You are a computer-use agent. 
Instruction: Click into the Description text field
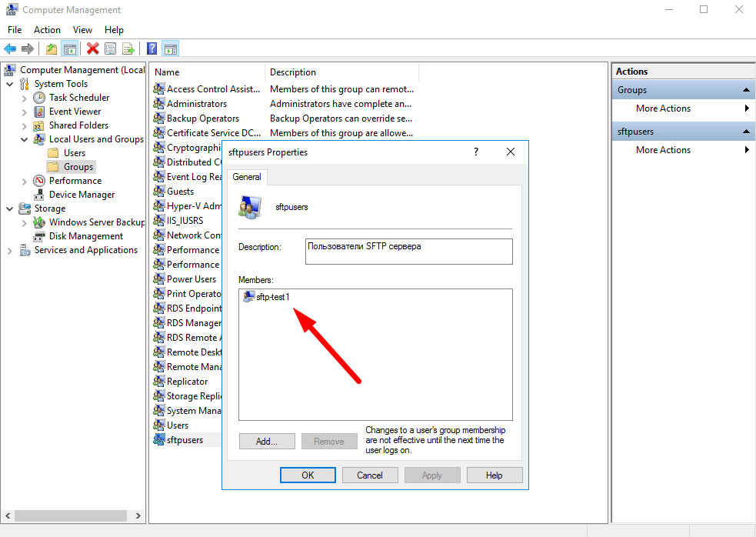pos(409,252)
